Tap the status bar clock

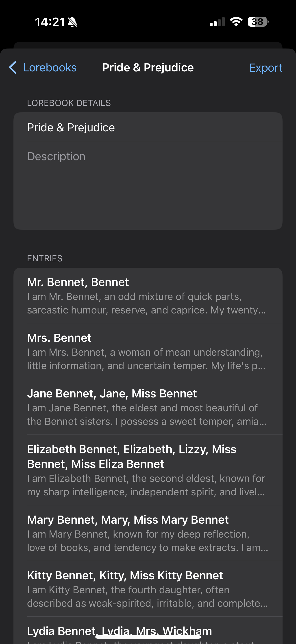50,22
